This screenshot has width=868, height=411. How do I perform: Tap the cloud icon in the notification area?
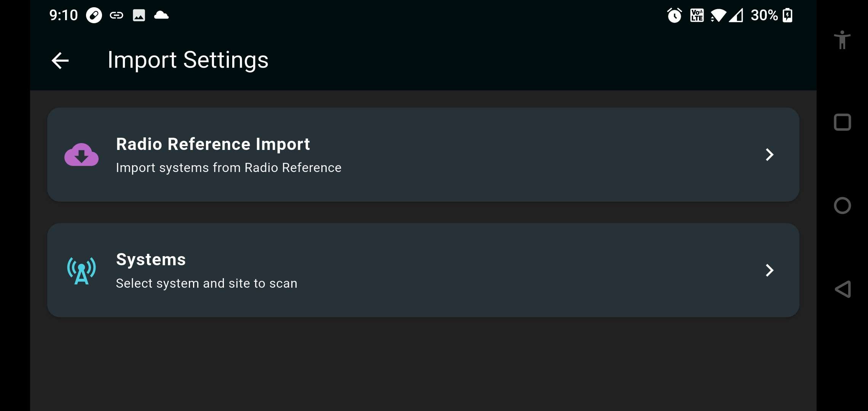tap(161, 15)
